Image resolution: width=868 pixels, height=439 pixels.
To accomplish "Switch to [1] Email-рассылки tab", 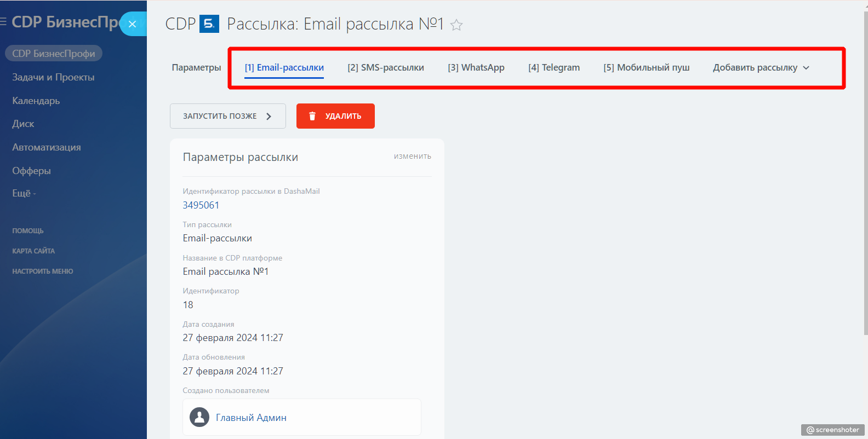I will click(x=284, y=67).
